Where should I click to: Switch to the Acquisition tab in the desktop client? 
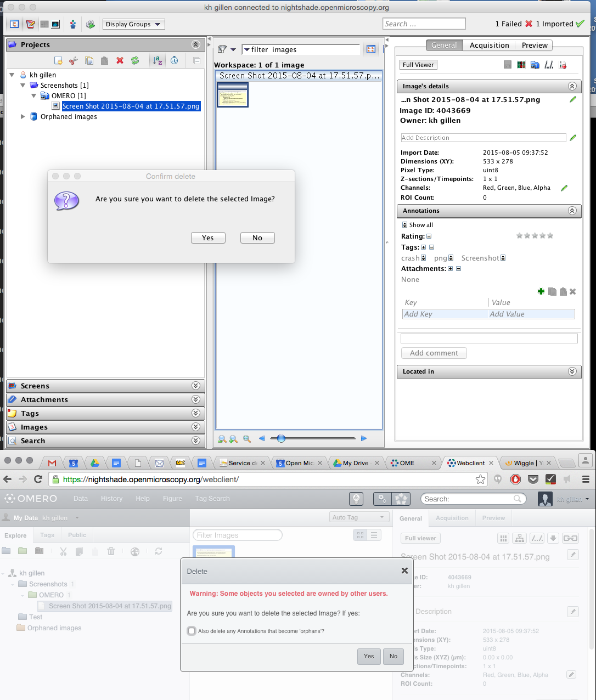tap(489, 45)
